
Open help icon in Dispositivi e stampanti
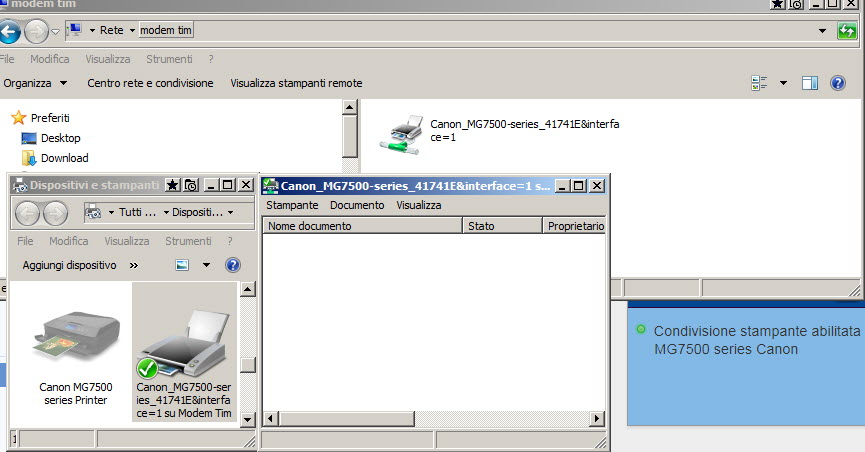(x=233, y=265)
